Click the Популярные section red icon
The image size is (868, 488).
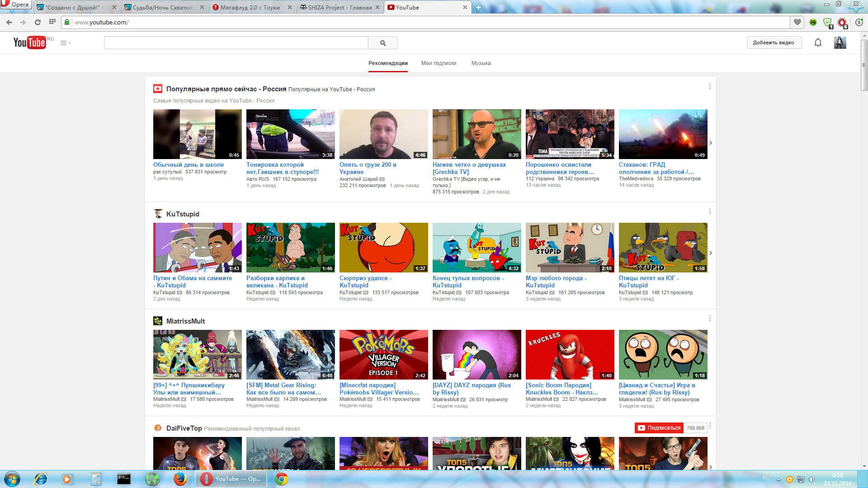(x=158, y=89)
